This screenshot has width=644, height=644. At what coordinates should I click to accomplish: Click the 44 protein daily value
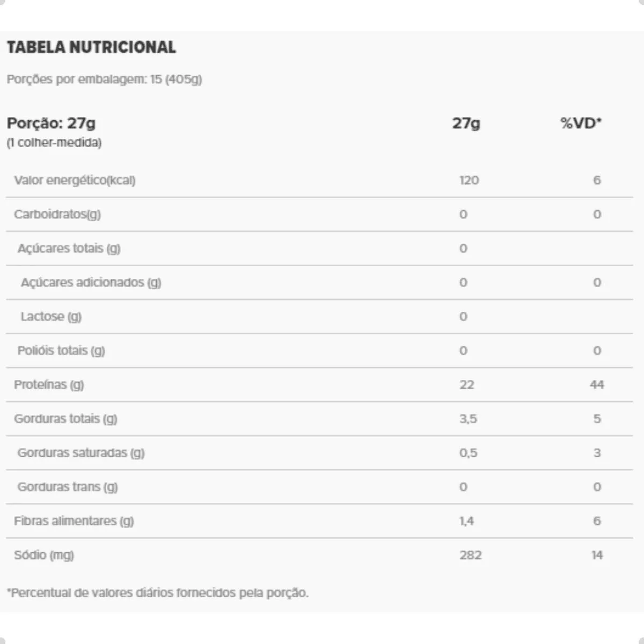pos(597,385)
